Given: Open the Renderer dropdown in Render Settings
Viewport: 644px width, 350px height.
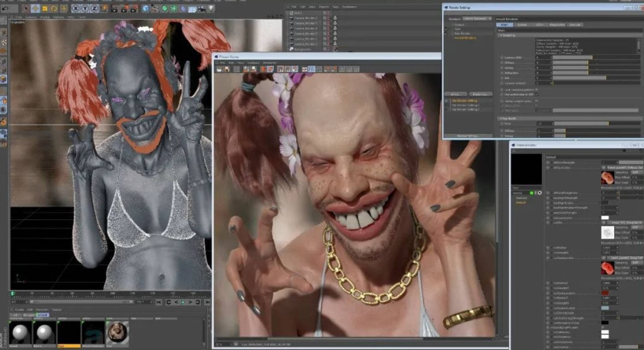Looking at the screenshot, I should tap(477, 19).
